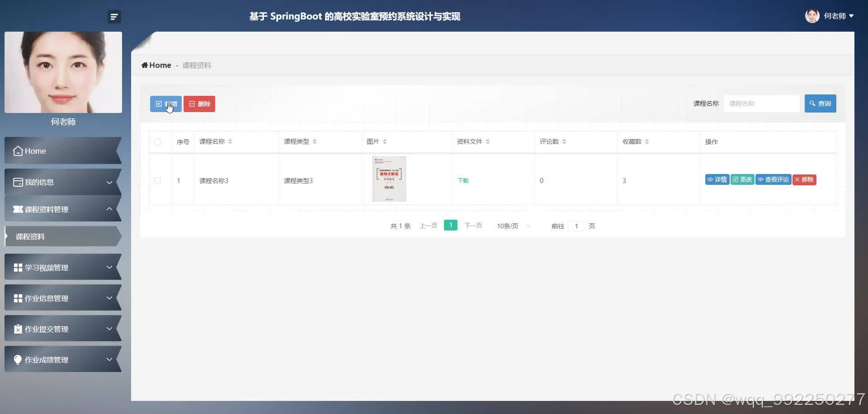Click the 共 1 条 total count text

point(401,226)
